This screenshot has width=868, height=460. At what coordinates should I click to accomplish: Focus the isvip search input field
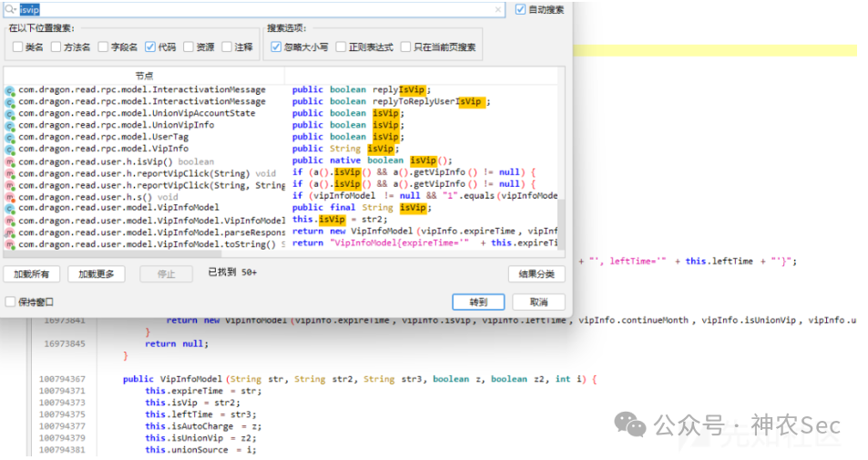255,9
